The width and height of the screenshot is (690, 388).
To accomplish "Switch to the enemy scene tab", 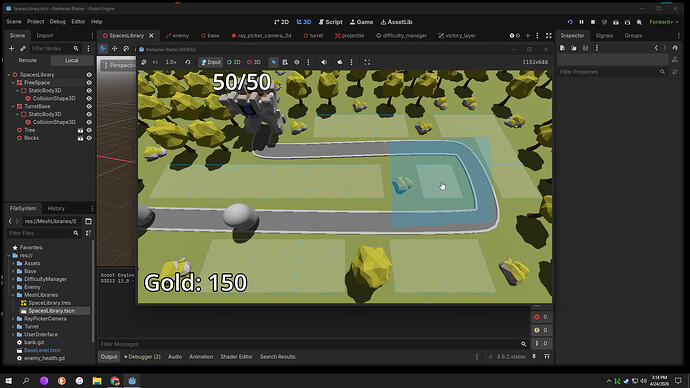I will [x=177, y=36].
